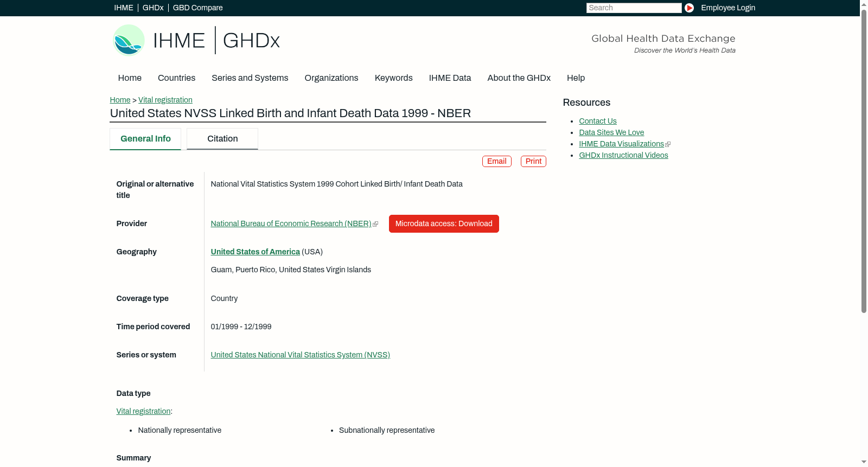868x467 pixels.
Task: Switch to the Citation tab
Action: coord(222,139)
